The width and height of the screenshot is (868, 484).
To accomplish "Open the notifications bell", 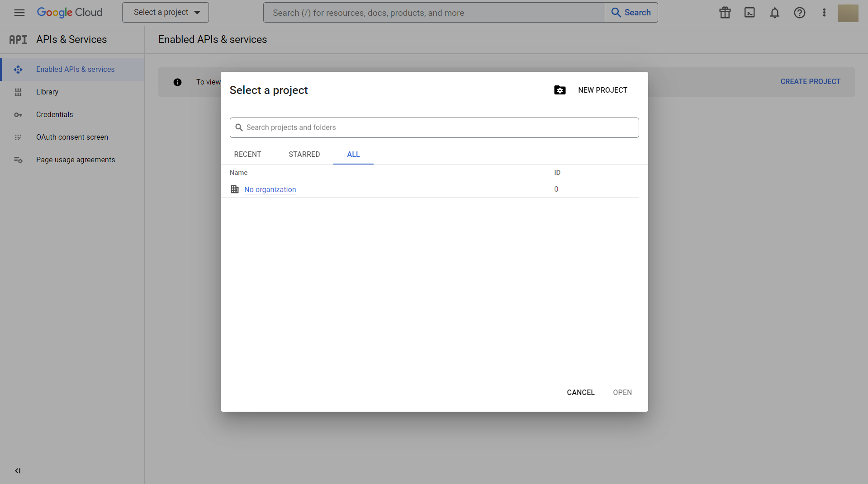I will 774,13.
